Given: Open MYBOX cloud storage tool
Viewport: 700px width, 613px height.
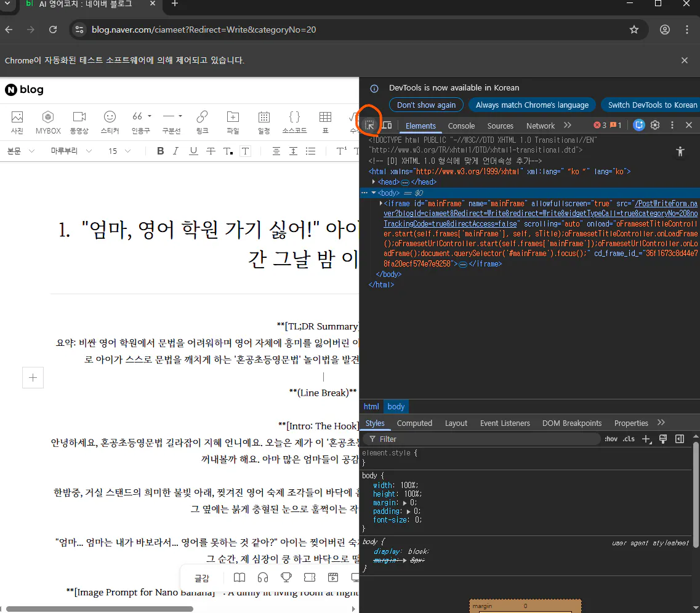Looking at the screenshot, I should click(48, 122).
